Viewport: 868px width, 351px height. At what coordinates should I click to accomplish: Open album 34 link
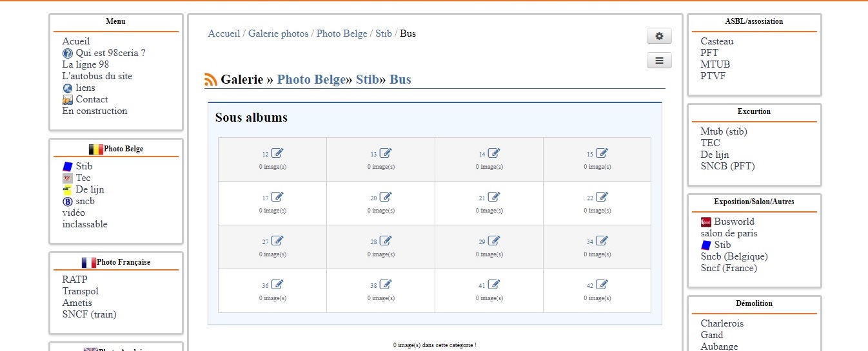click(x=589, y=242)
